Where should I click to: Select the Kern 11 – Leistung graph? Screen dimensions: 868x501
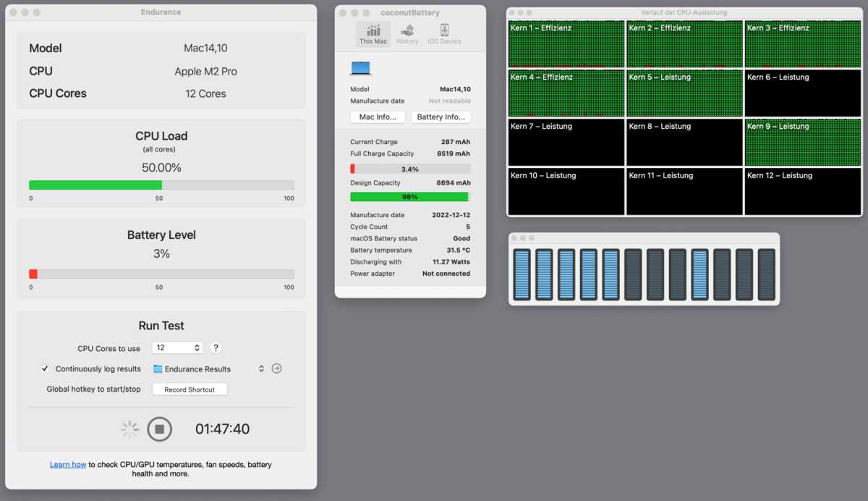click(x=684, y=192)
